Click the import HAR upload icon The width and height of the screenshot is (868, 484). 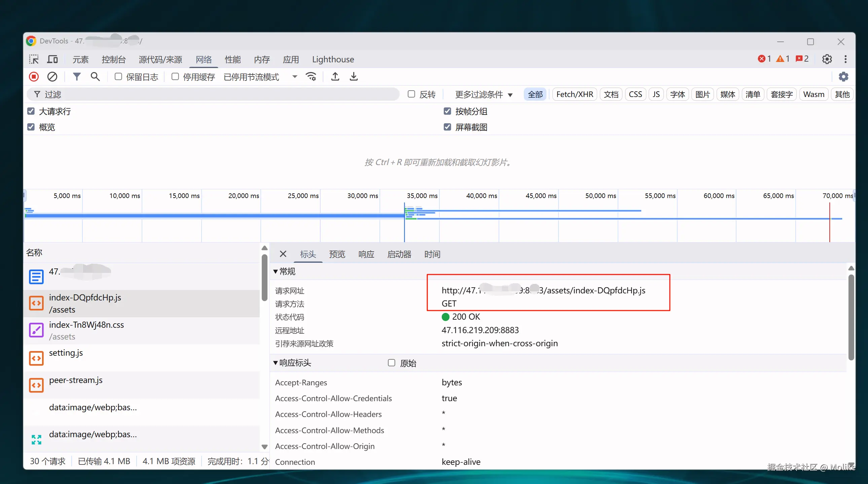point(335,77)
